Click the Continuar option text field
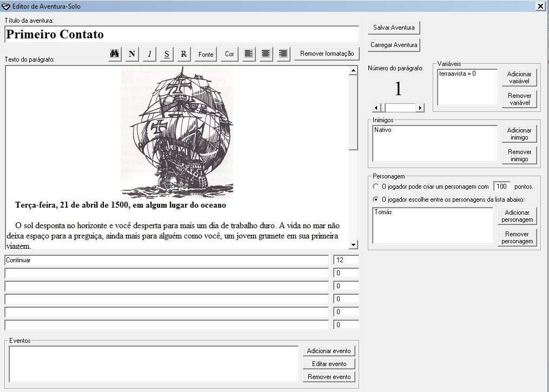Image resolution: width=549 pixels, height=392 pixels. tap(167, 260)
